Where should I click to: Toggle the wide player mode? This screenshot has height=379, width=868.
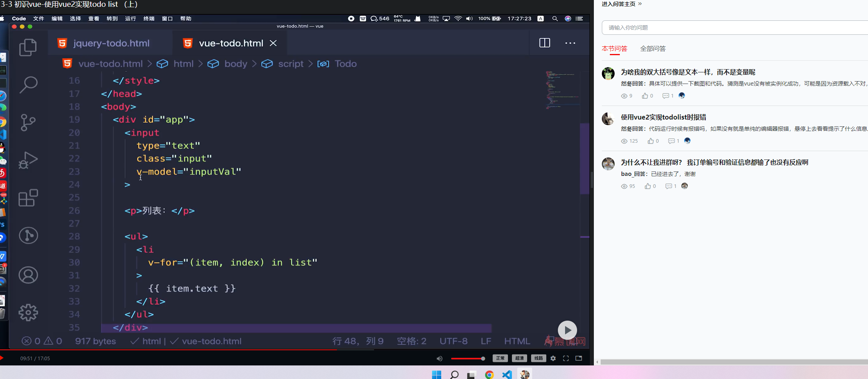point(579,358)
